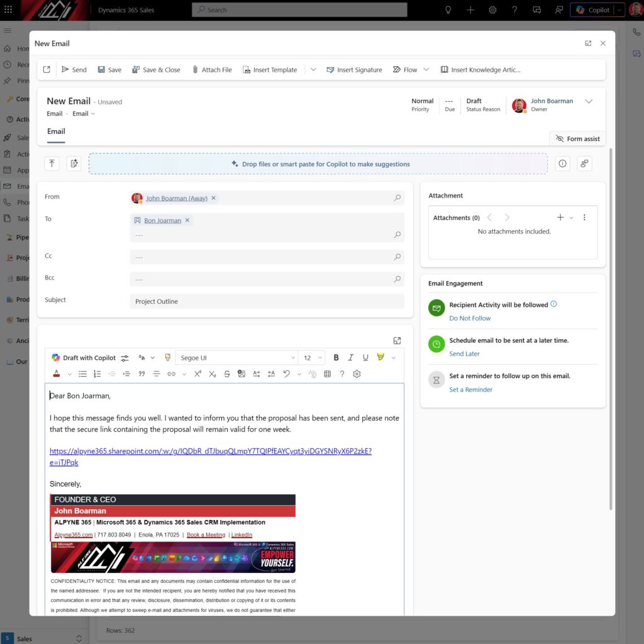Toggle underline formatting
The height and width of the screenshot is (644, 644).
[365, 357]
